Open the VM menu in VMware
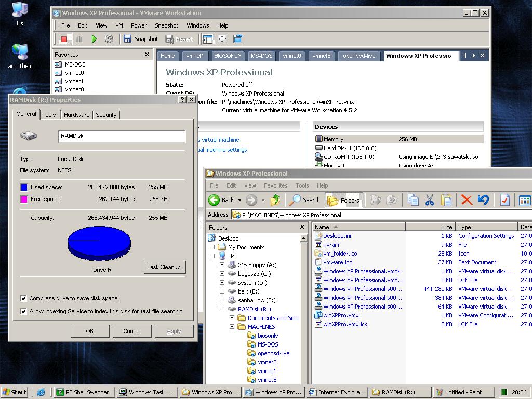 119,25
